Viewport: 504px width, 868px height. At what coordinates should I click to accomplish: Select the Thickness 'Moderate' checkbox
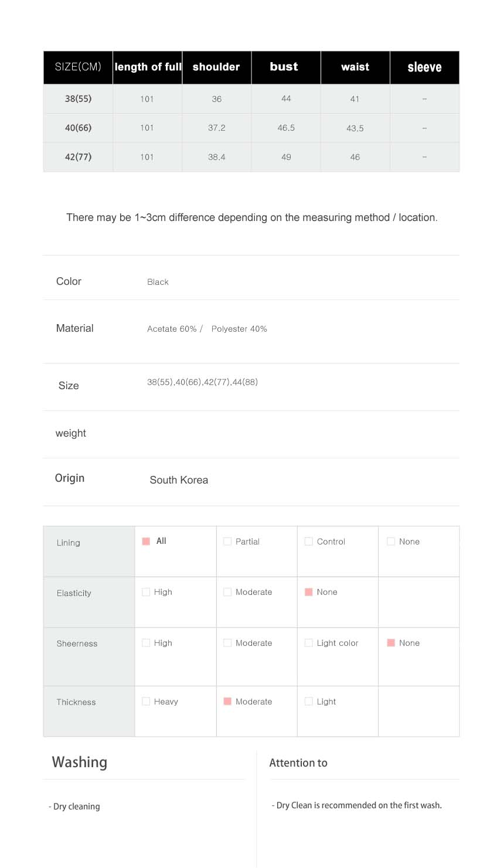[x=227, y=702]
